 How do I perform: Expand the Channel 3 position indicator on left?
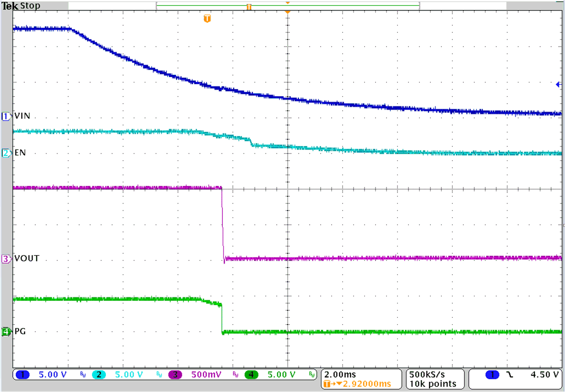6,258
